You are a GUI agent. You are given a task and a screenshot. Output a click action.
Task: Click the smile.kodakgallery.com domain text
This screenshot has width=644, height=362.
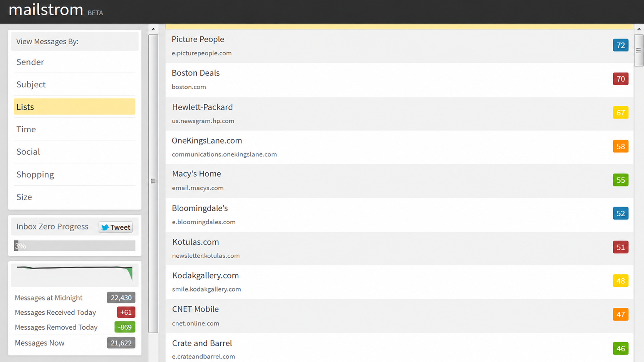coord(206,289)
